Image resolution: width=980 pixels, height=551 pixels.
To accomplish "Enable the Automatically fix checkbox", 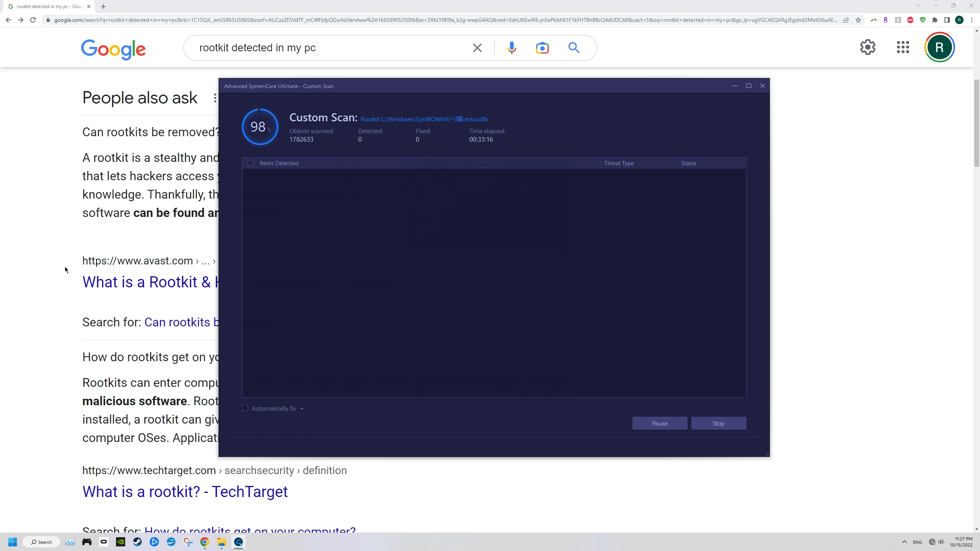I will coord(245,408).
